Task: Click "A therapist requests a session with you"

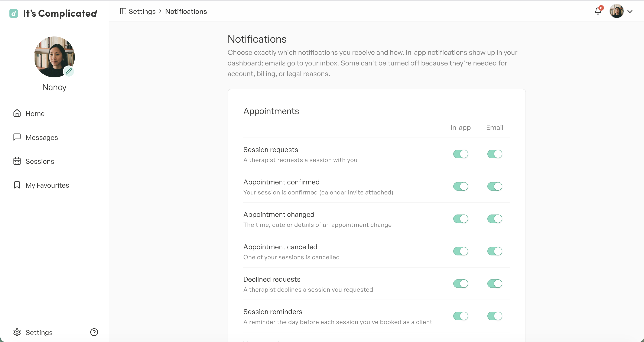Action: (x=300, y=160)
